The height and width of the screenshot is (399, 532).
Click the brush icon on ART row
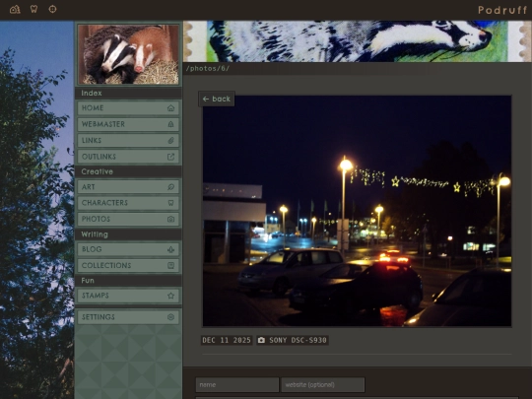(x=170, y=187)
